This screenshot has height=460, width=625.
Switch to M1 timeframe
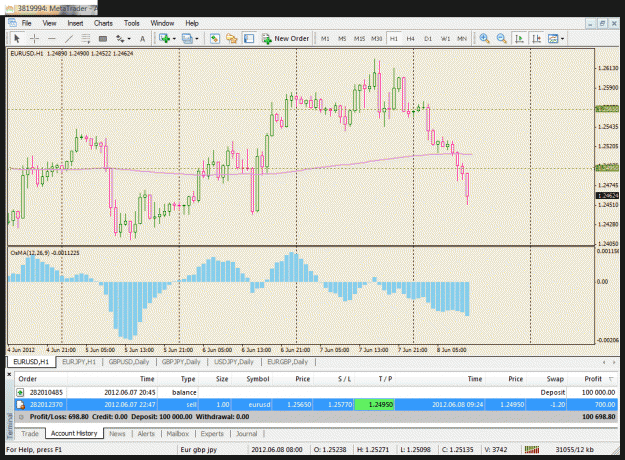point(325,39)
